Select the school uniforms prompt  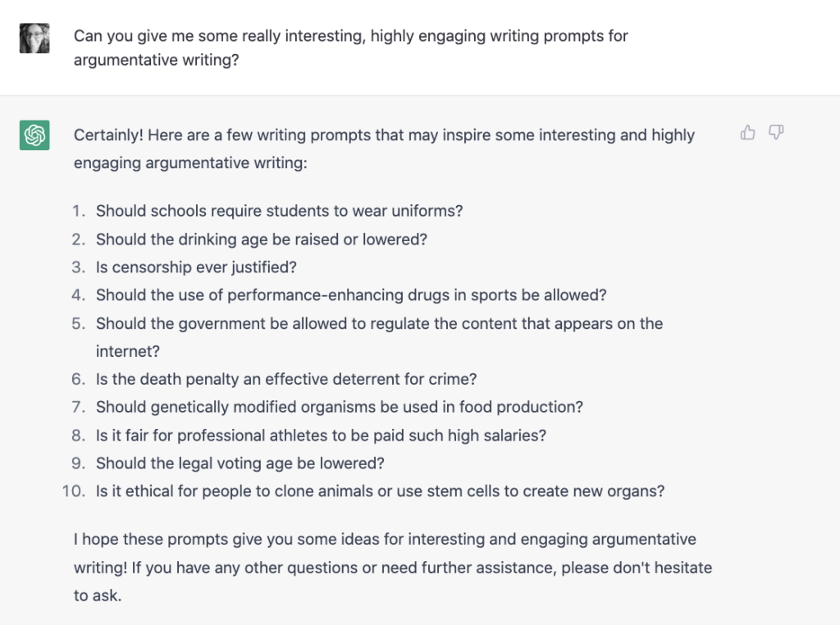point(279,211)
